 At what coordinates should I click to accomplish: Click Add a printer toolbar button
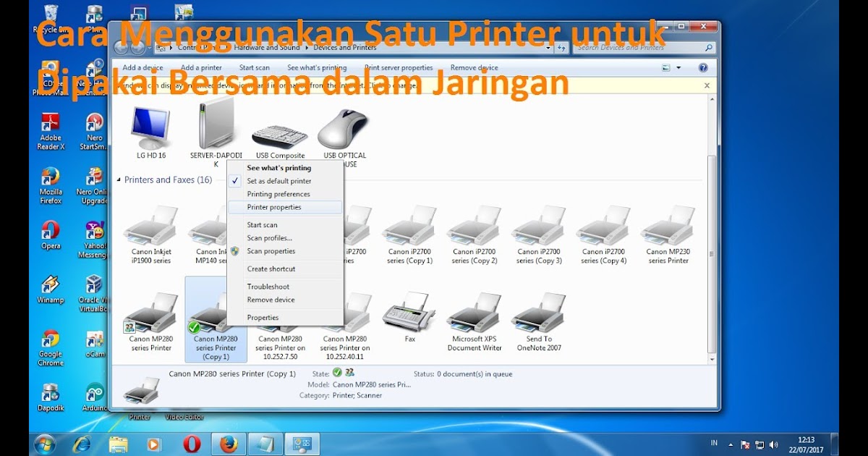tap(201, 68)
